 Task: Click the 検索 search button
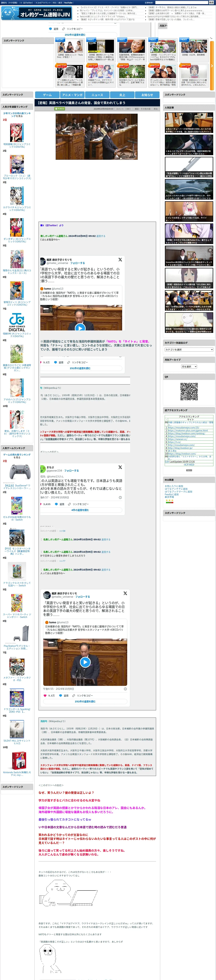(211, 3)
